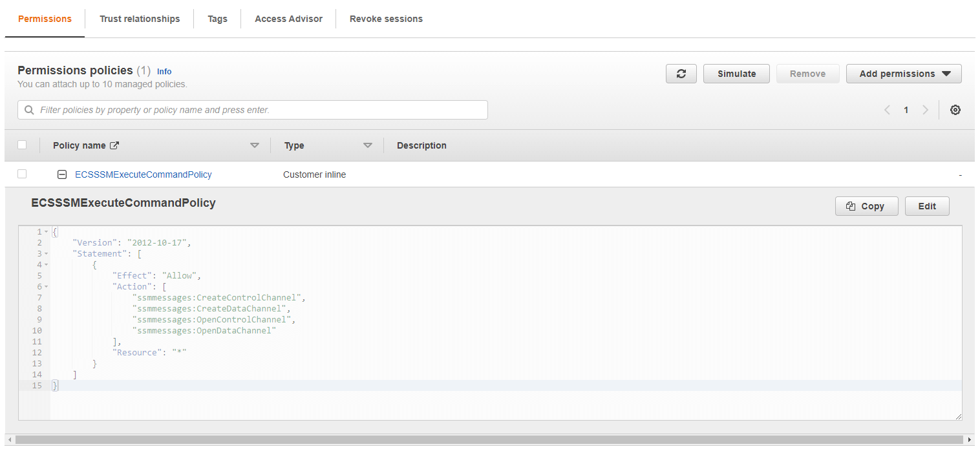Click the external link icon beside Policy name
This screenshot has height=451, width=980.
(114, 145)
